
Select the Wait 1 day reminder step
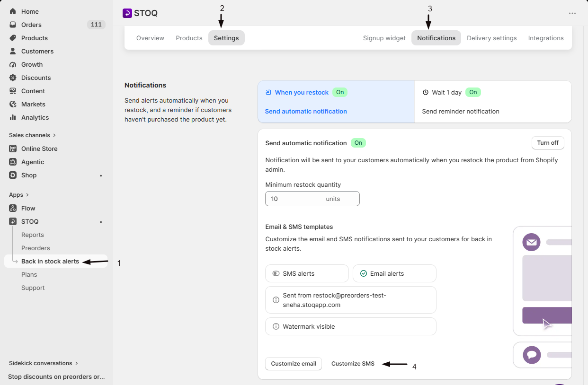click(x=493, y=102)
